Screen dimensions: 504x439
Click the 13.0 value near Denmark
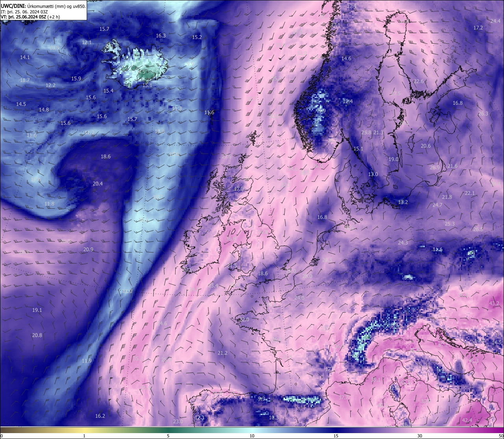pyautogui.click(x=373, y=174)
